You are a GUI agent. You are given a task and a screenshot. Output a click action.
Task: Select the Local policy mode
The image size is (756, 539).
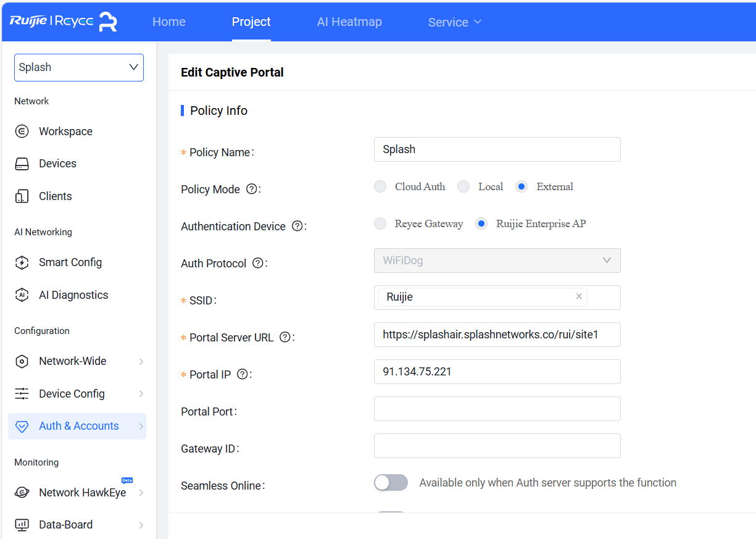[x=463, y=186]
